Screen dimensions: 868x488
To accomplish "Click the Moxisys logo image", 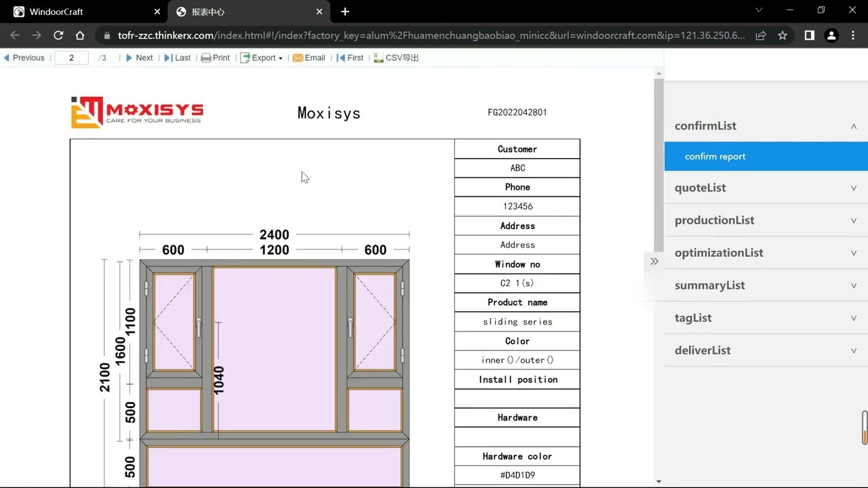I will [137, 113].
